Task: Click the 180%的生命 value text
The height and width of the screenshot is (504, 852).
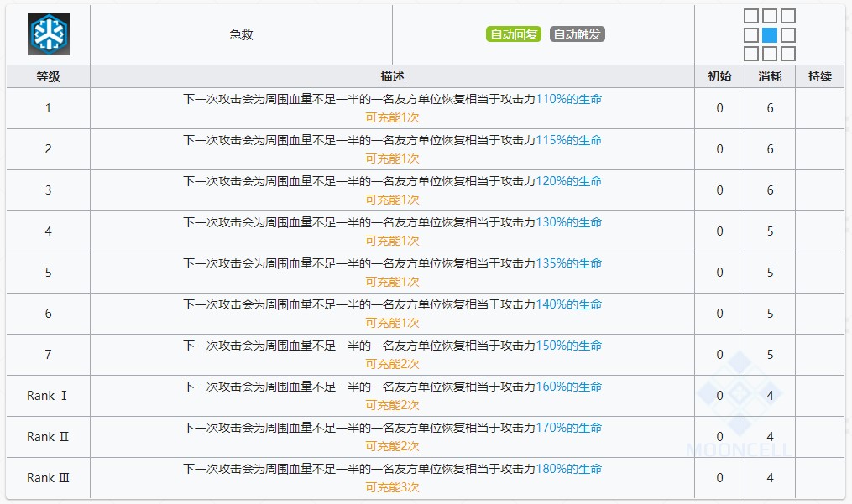Action: tap(569, 469)
